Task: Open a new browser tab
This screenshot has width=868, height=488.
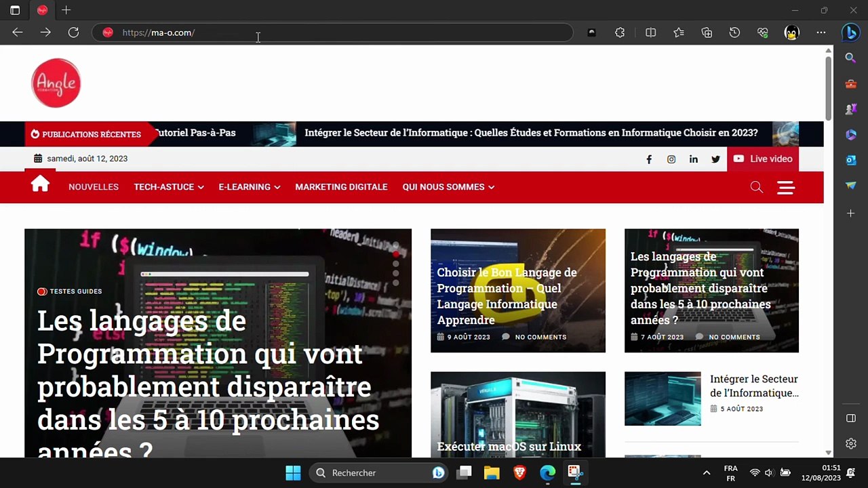Action: point(66,10)
